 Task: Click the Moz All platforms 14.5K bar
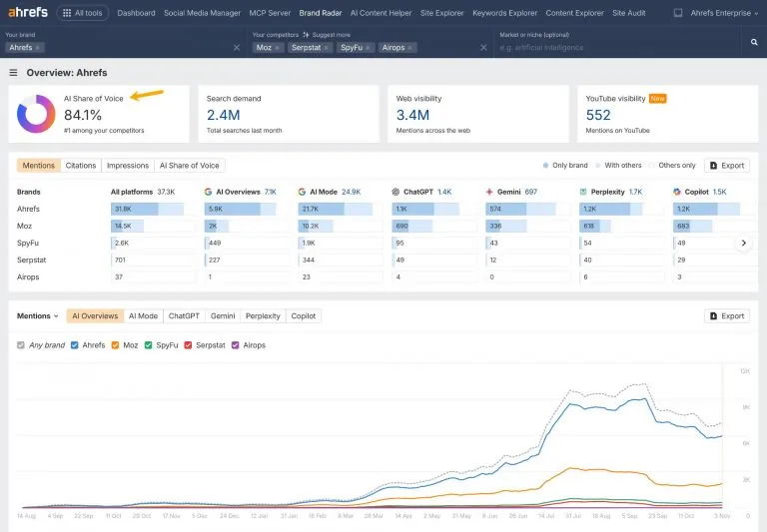coord(127,226)
